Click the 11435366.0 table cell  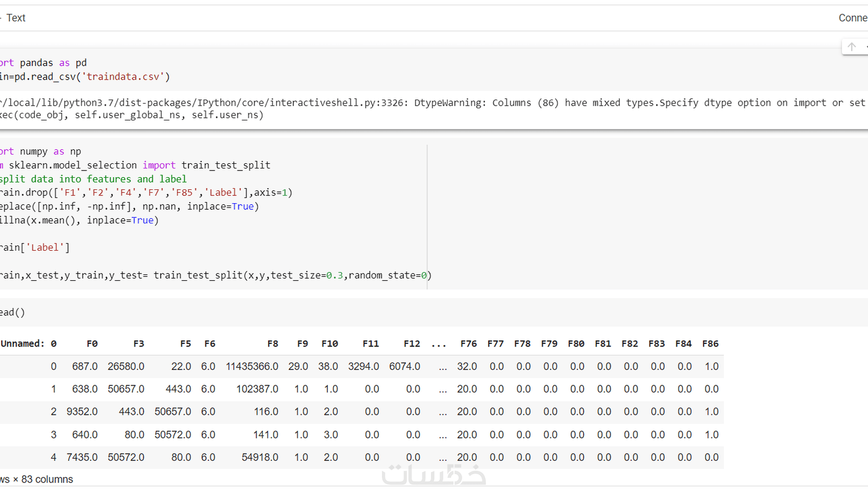point(252,366)
